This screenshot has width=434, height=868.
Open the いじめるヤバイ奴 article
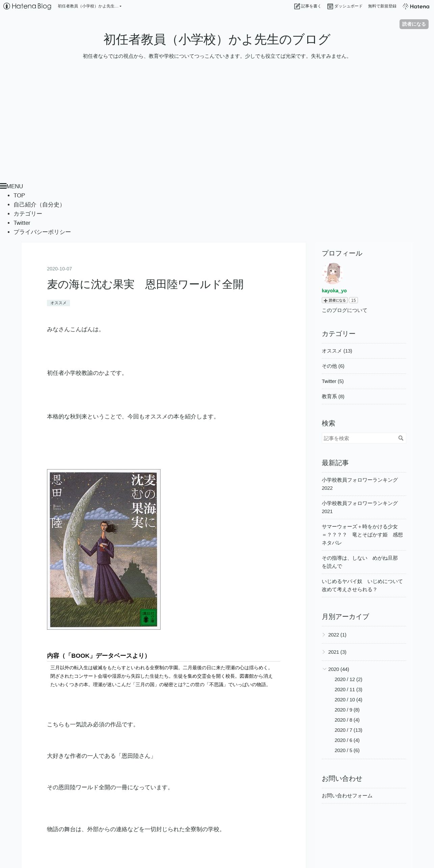362,585
